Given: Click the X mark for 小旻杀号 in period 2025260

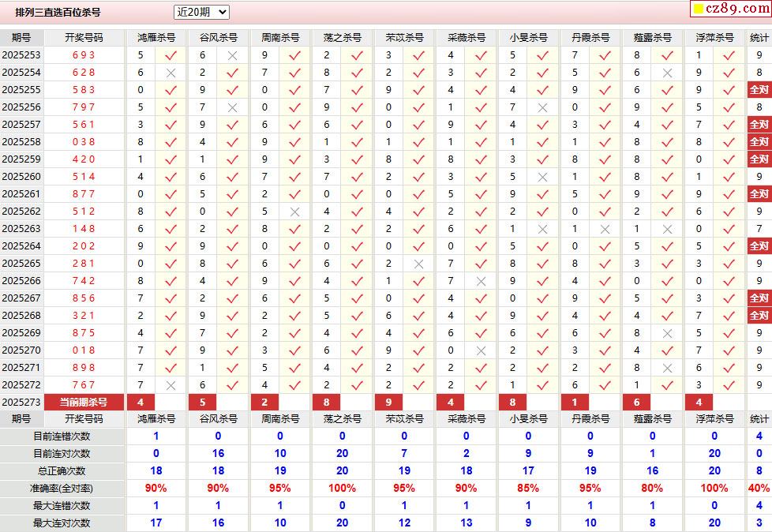Looking at the screenshot, I should point(542,177).
